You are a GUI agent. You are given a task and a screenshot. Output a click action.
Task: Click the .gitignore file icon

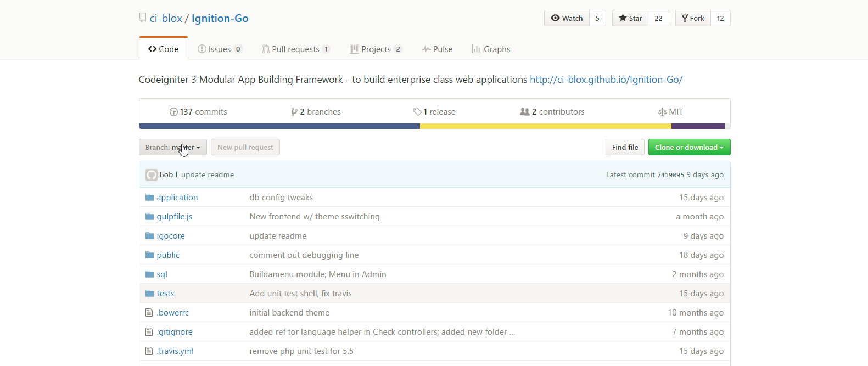point(149,331)
